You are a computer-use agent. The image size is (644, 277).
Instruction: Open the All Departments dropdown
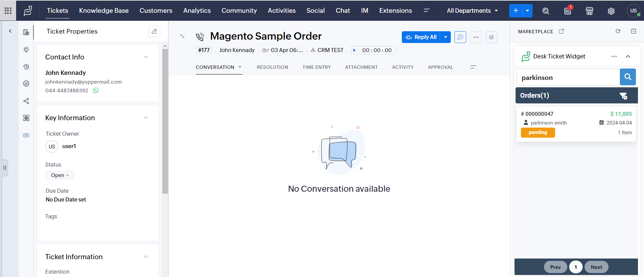click(x=472, y=11)
